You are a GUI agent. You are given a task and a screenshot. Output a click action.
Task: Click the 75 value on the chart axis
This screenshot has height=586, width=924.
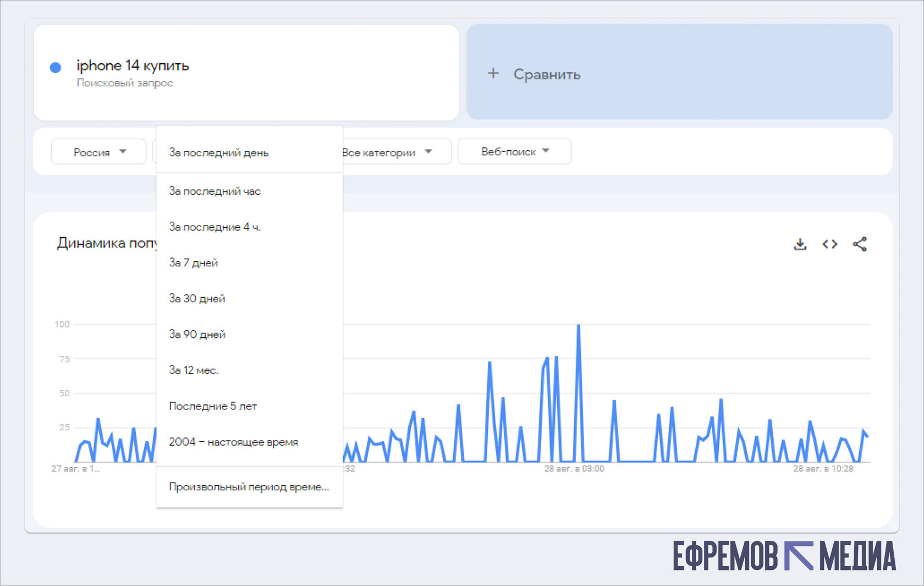point(64,359)
